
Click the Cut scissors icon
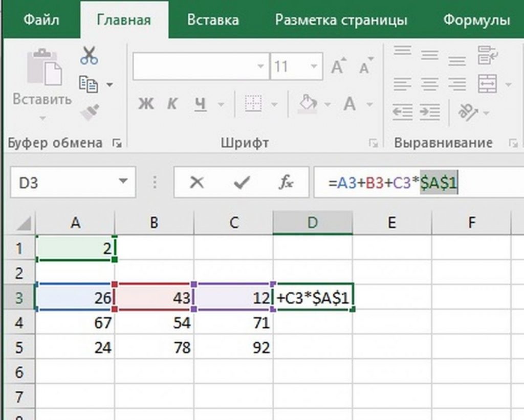coord(89,56)
